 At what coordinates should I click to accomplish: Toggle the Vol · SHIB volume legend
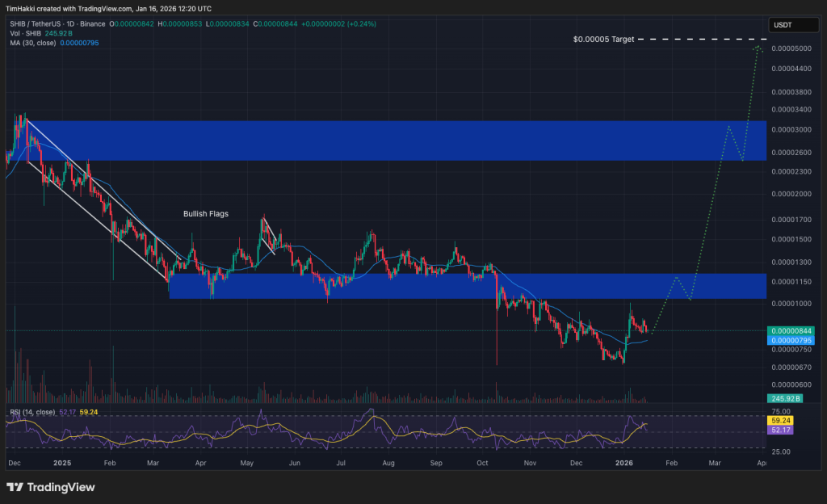27,34
